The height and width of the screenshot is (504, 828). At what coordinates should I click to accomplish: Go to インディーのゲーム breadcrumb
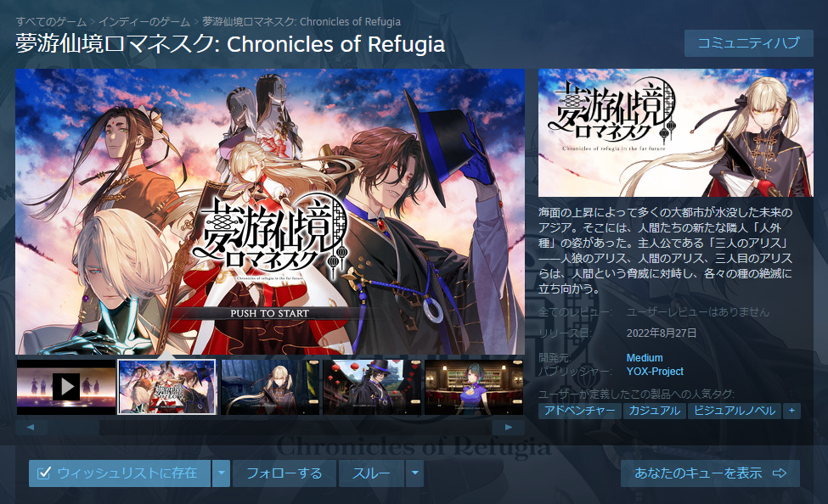(x=144, y=22)
